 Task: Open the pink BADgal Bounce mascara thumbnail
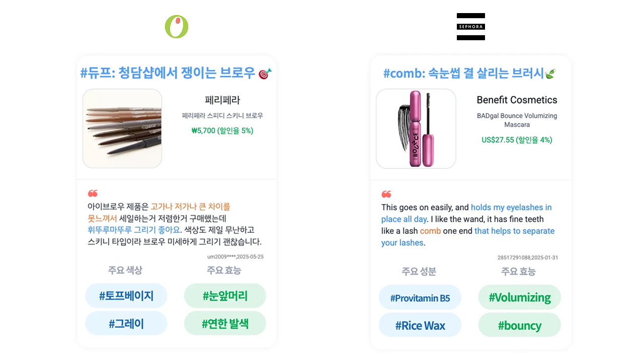tap(416, 129)
